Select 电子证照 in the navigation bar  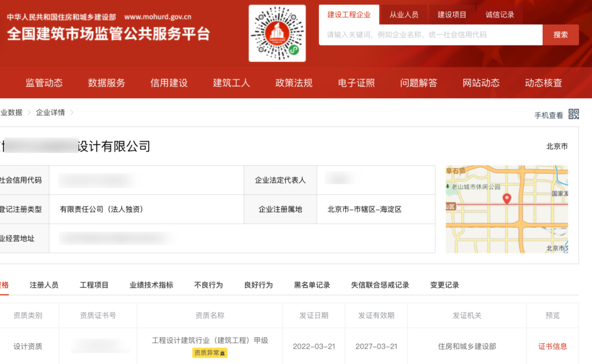tap(356, 83)
